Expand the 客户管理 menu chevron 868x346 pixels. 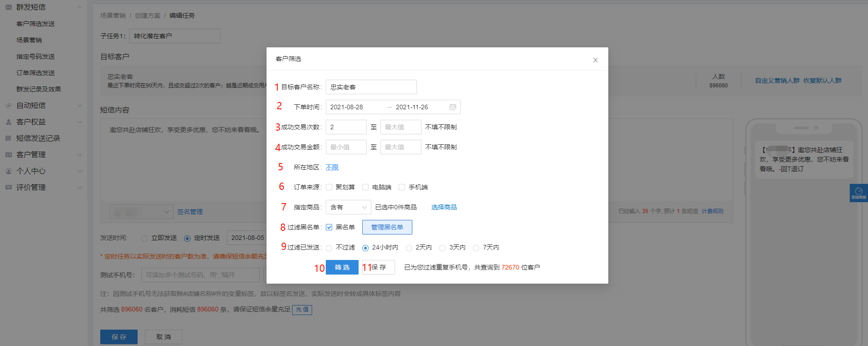tap(80, 155)
